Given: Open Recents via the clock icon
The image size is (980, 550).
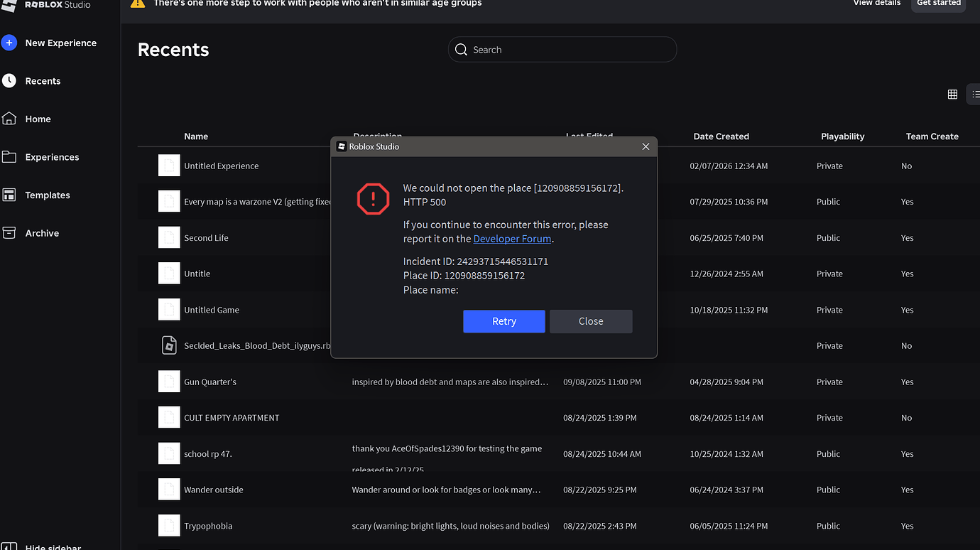Looking at the screenshot, I should tap(9, 81).
